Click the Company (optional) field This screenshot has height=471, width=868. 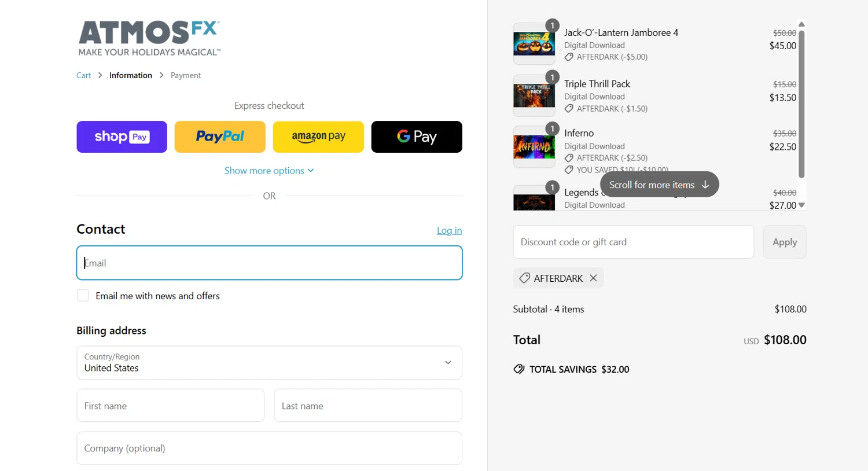[x=269, y=448]
